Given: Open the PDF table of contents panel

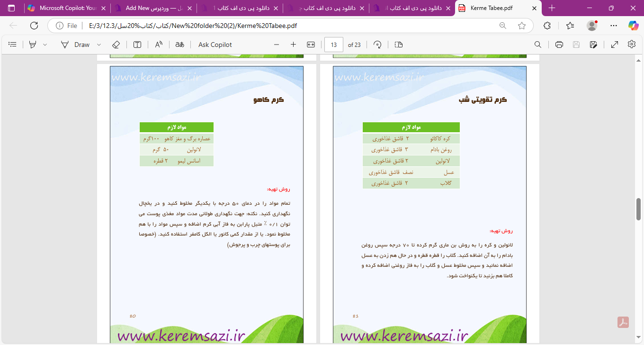Looking at the screenshot, I should coord(13,45).
